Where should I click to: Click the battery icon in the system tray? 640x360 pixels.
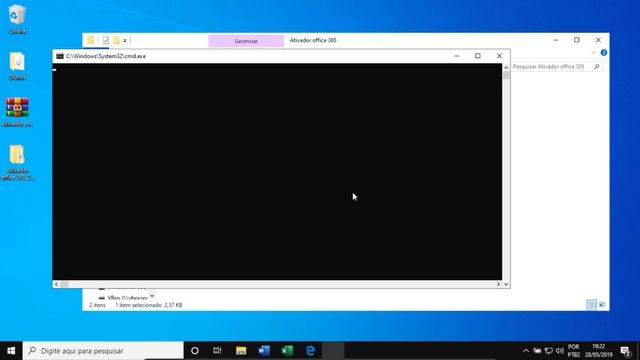537,351
